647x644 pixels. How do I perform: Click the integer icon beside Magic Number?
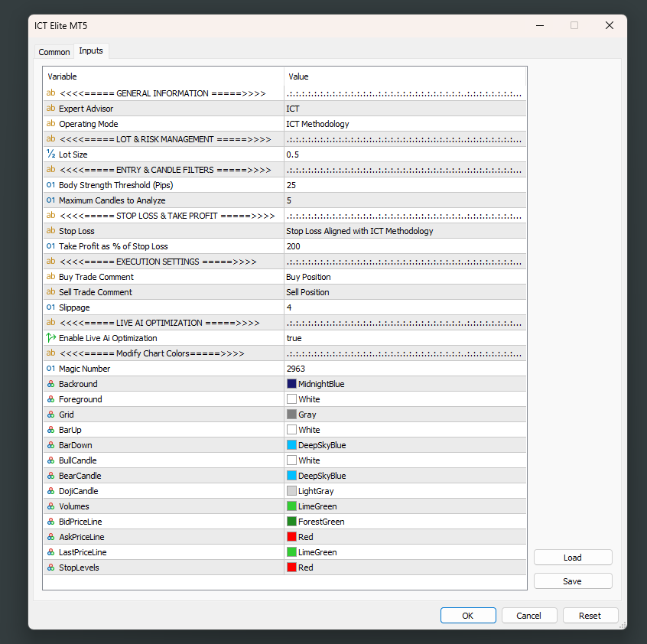point(50,369)
